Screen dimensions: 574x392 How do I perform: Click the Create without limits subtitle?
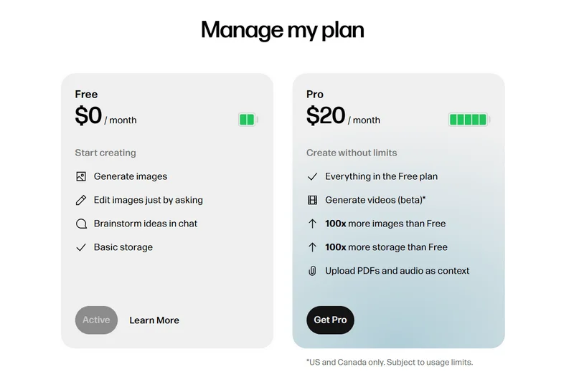coord(352,153)
